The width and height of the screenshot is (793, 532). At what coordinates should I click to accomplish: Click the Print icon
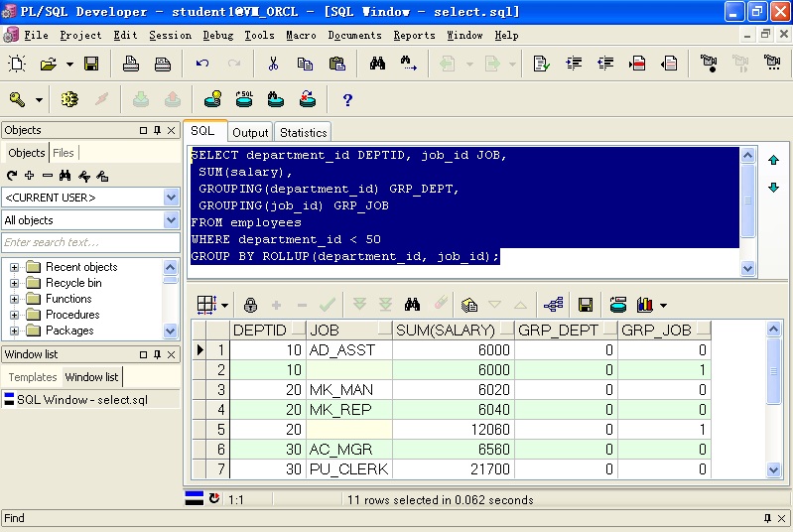(x=131, y=64)
